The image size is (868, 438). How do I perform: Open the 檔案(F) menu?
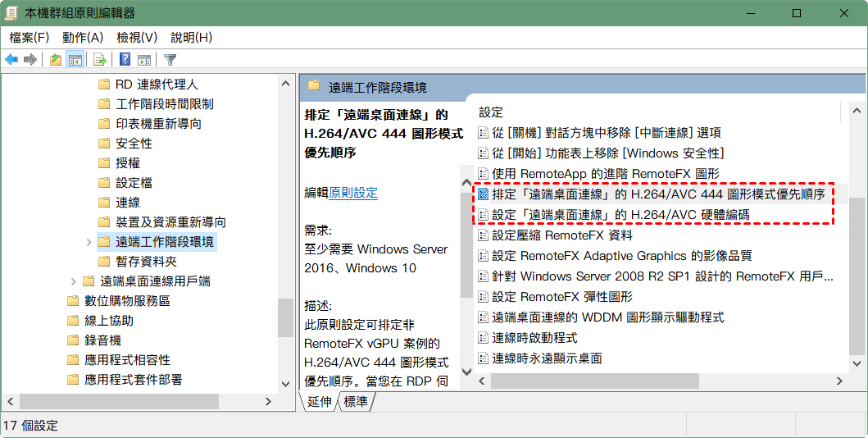(x=30, y=38)
